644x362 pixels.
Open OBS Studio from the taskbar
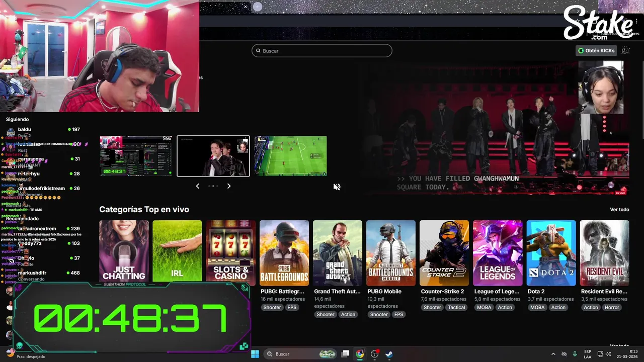[374, 354]
